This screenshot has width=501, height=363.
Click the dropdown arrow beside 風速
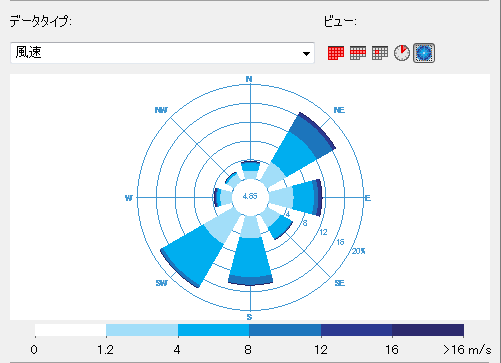point(306,54)
